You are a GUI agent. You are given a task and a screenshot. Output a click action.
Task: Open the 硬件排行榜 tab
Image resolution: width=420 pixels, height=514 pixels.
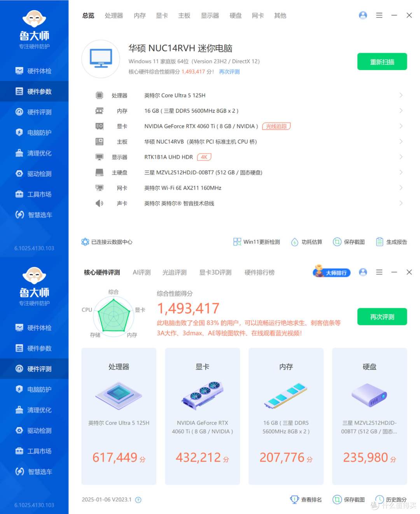260,273
